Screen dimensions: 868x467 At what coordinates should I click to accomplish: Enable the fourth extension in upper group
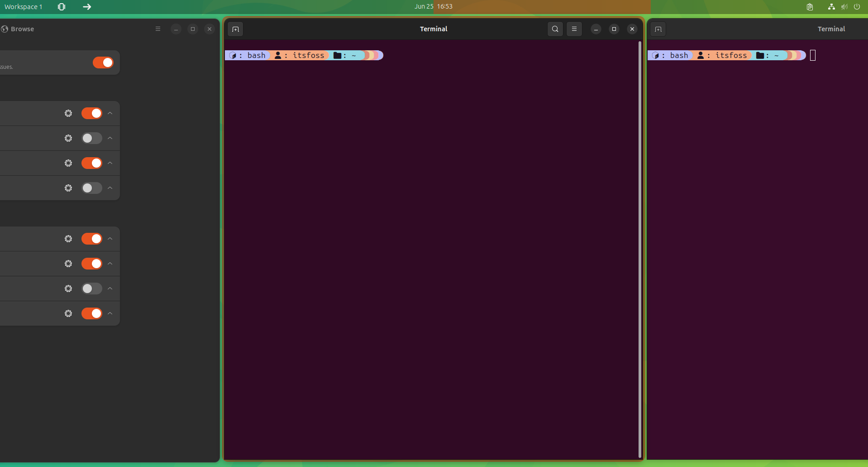pos(92,188)
